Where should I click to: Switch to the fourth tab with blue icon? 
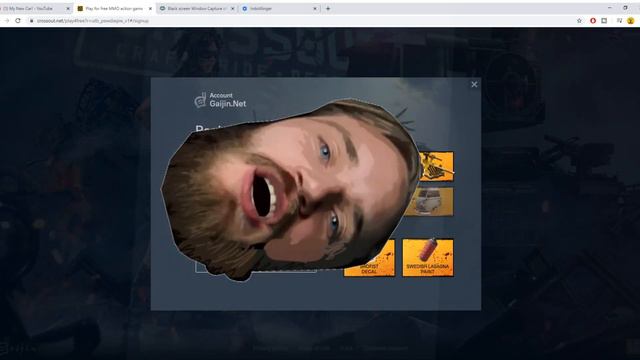point(279,9)
